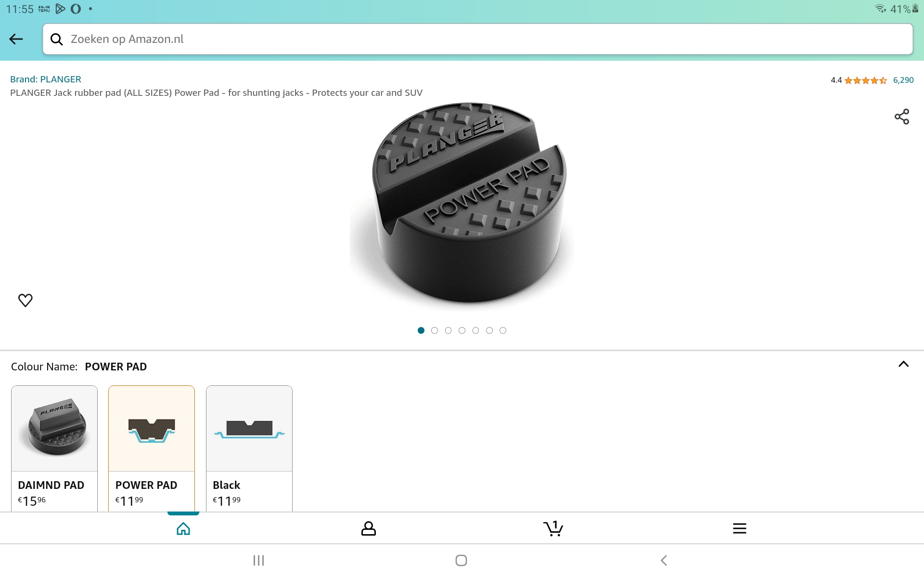Select the DAIMND PAD variant
This screenshot has height=578, width=924.
tap(54, 448)
